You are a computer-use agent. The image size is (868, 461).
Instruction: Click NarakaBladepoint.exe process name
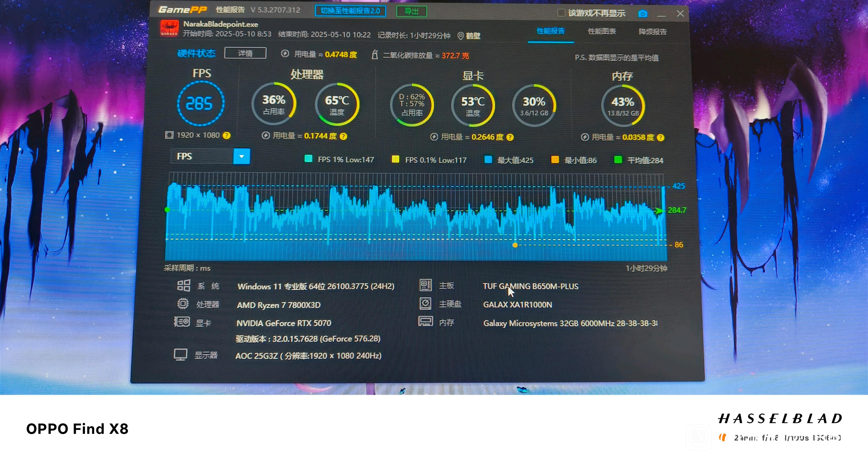point(221,24)
